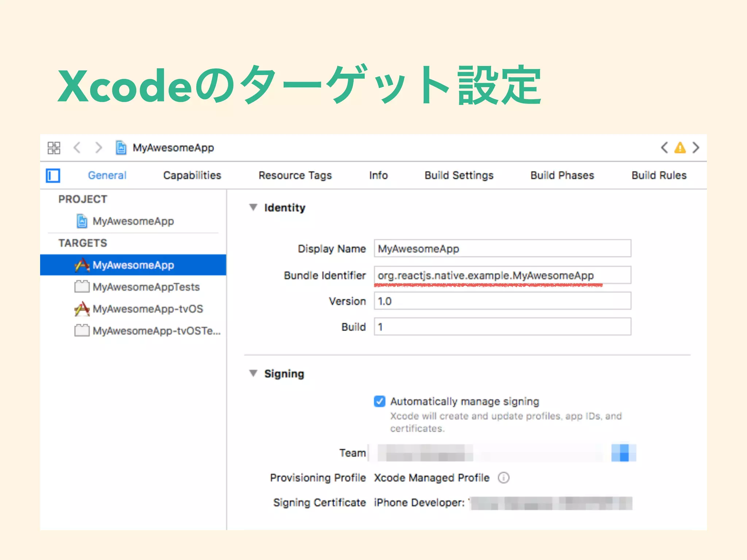Click the PROJECT section header

[83, 199]
